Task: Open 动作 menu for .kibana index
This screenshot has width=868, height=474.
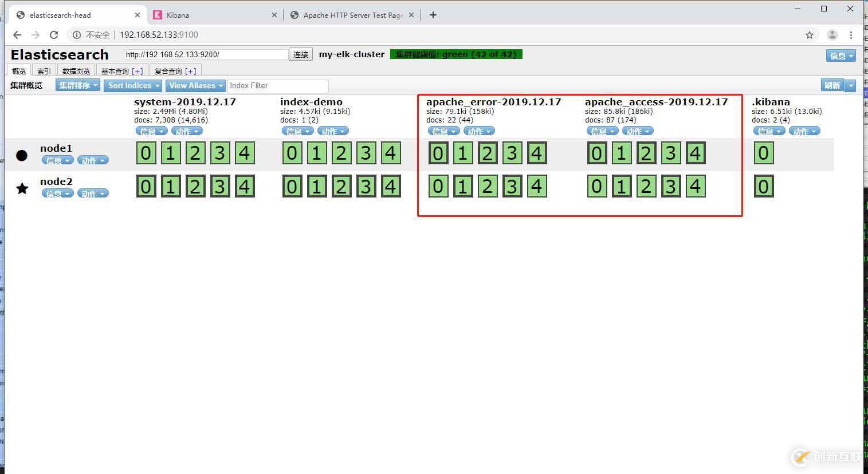Action: [x=804, y=131]
